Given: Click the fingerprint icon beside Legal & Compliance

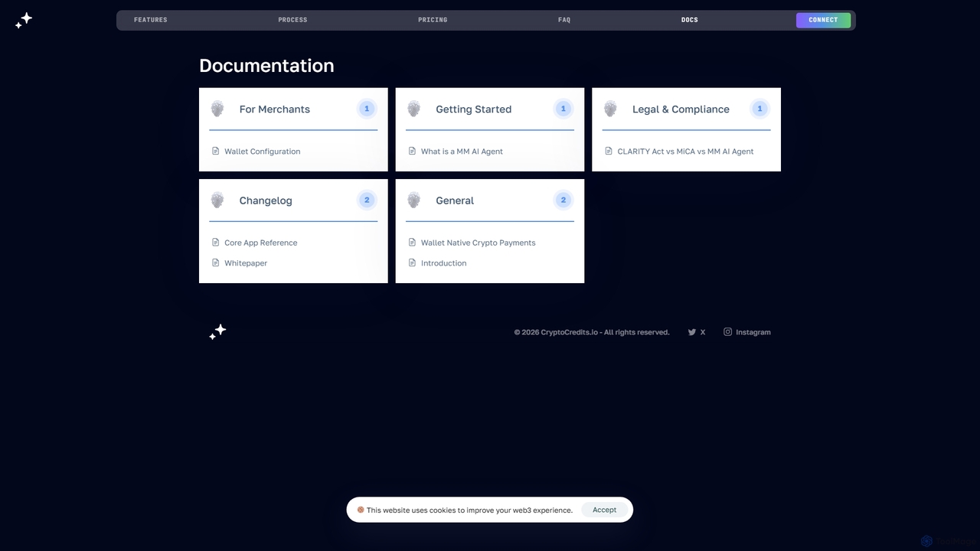Looking at the screenshot, I should coord(610,109).
